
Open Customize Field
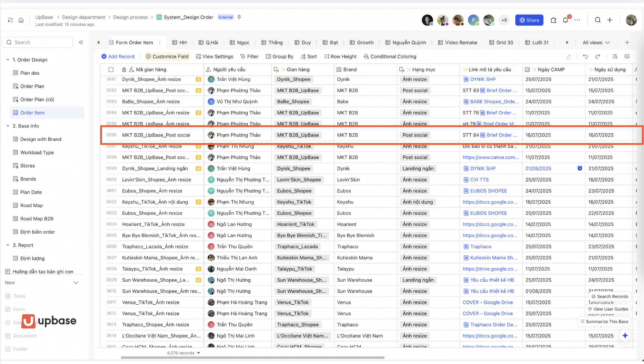pyautogui.click(x=167, y=57)
